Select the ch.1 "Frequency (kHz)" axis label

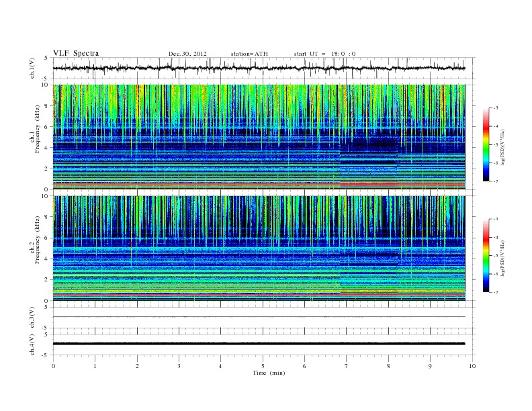[x=38, y=129]
